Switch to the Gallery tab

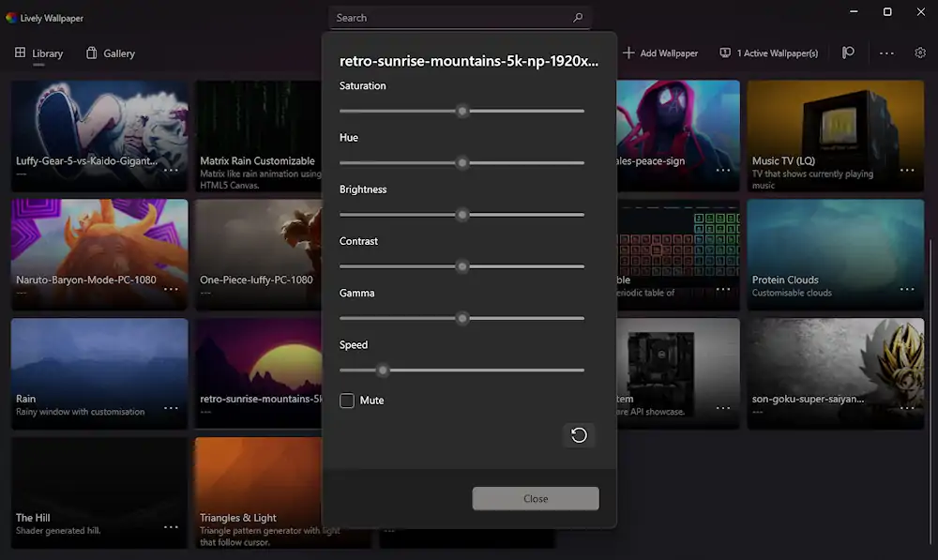click(111, 53)
